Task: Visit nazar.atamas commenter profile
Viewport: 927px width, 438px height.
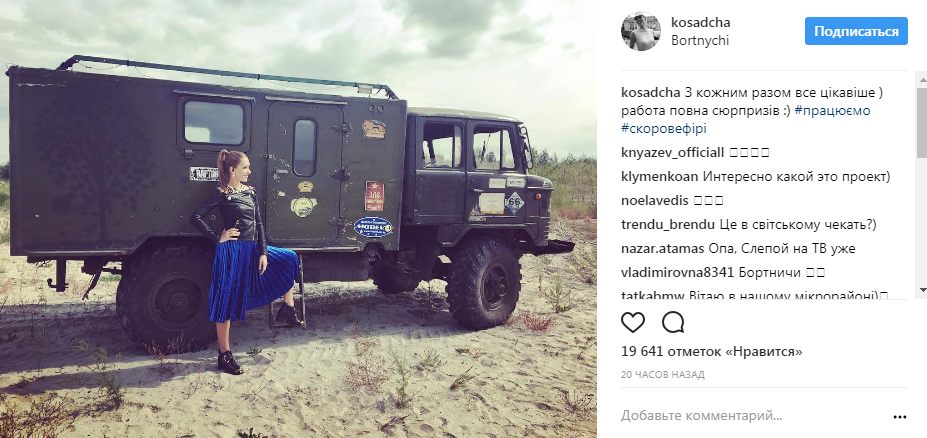Action: [x=662, y=249]
